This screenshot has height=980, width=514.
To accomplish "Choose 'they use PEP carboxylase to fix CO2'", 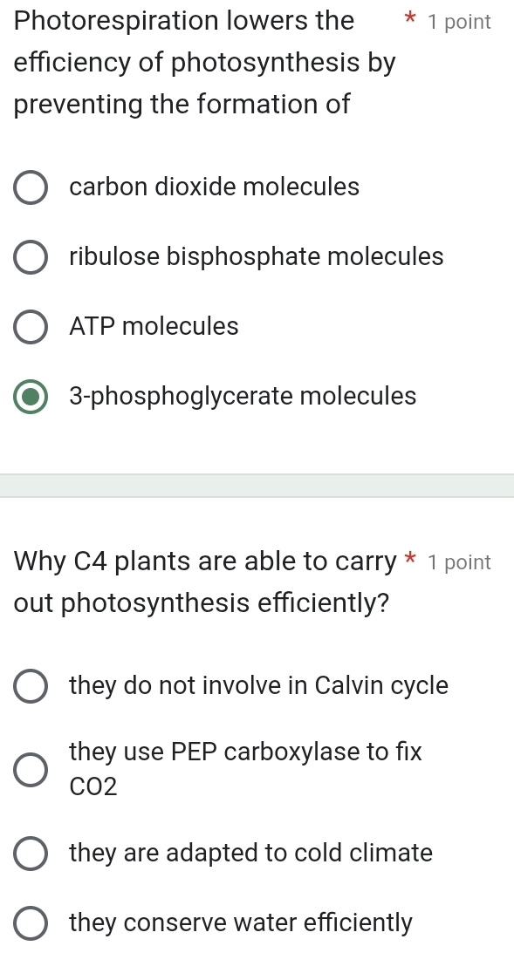I will [x=31, y=769].
